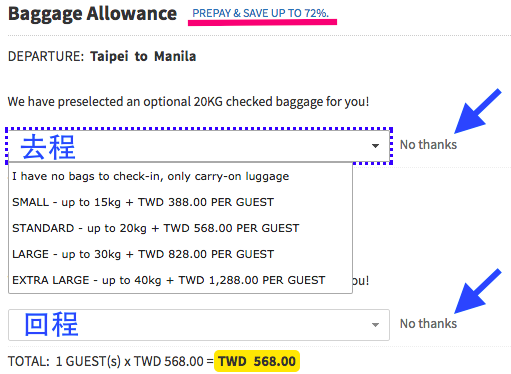
Task: Click the highlighted TWD 568.00 total amount
Action: pos(257,361)
